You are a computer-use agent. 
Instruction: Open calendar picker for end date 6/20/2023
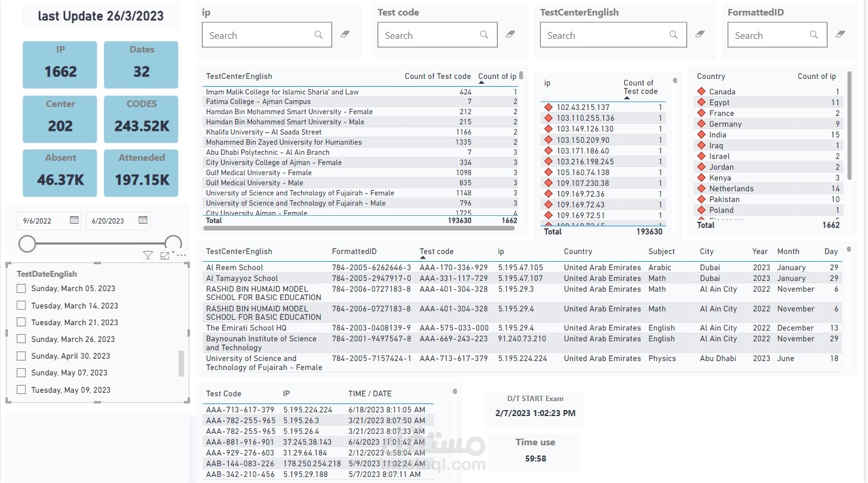[143, 220]
